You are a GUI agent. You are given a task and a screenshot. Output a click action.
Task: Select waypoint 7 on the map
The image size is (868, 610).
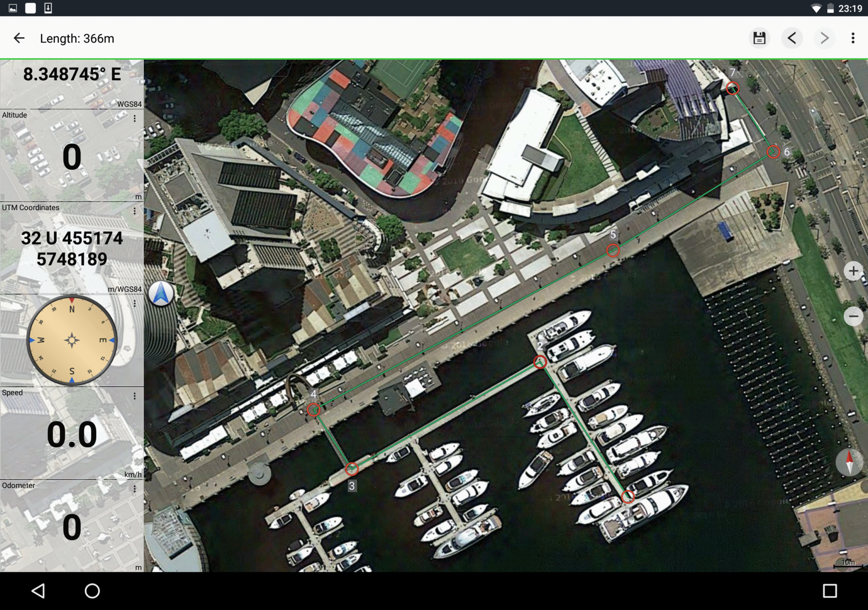(733, 88)
